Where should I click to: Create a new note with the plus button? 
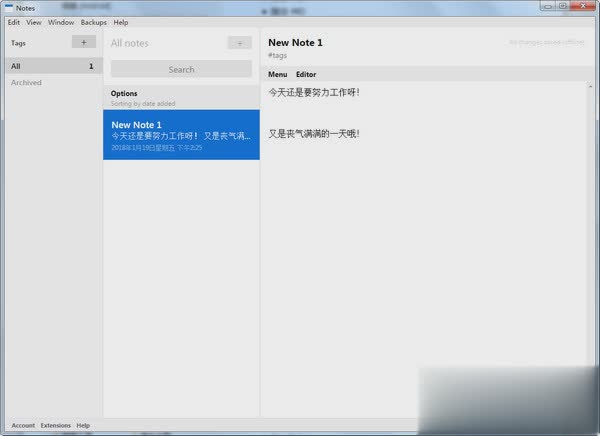(239, 43)
